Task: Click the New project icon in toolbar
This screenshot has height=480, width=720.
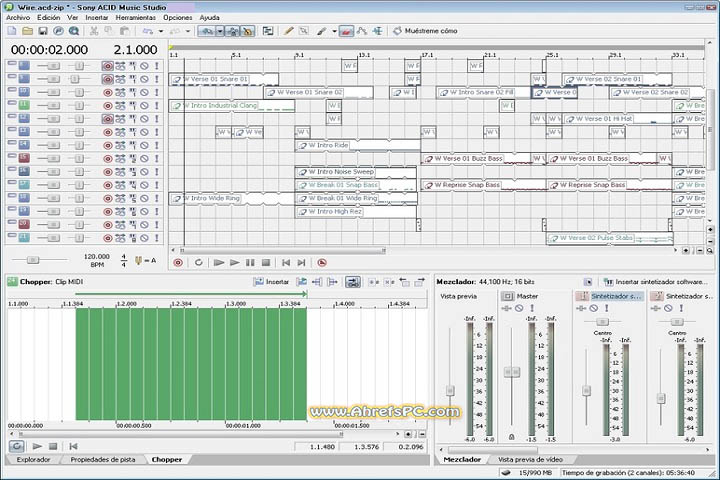Action: pyautogui.click(x=12, y=31)
